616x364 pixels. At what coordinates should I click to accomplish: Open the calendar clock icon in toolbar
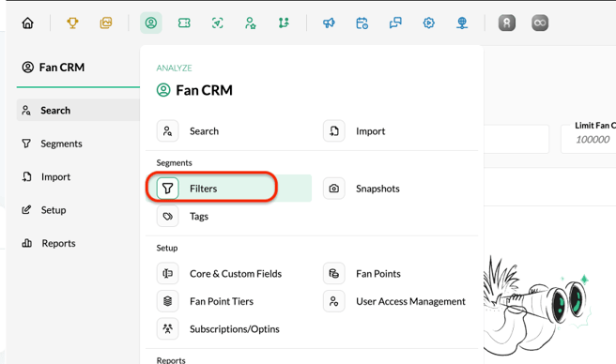362,23
